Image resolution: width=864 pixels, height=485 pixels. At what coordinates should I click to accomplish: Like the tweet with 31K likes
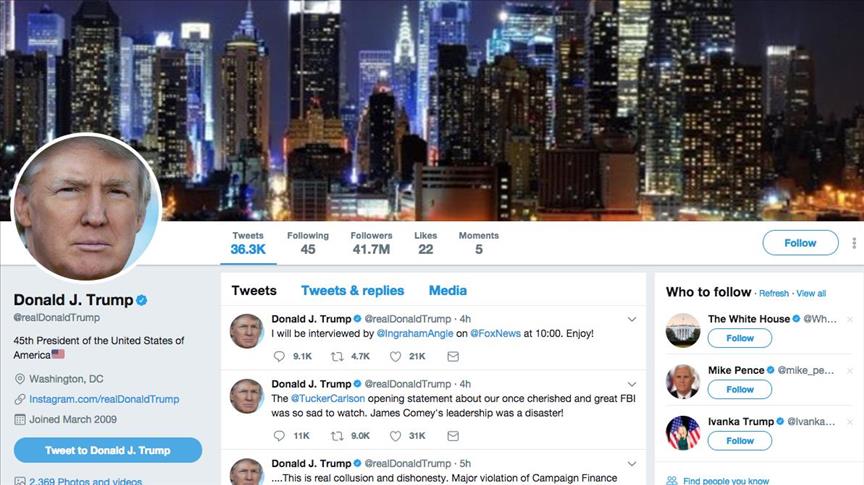(x=396, y=436)
